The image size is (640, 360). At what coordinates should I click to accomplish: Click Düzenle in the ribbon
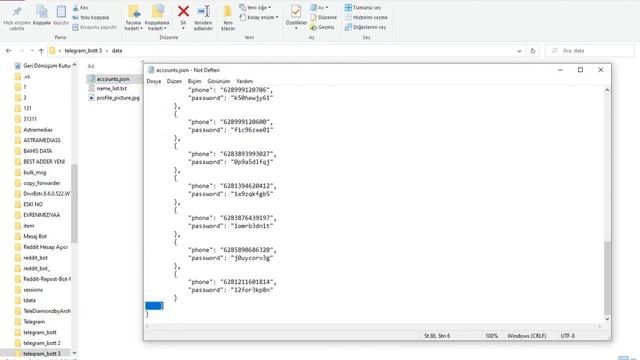(x=324, y=18)
